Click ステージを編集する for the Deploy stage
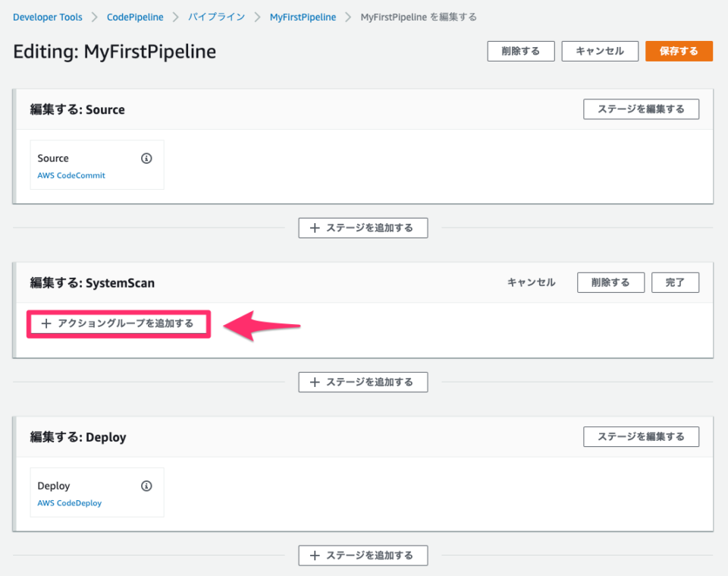728x576 pixels. click(641, 436)
